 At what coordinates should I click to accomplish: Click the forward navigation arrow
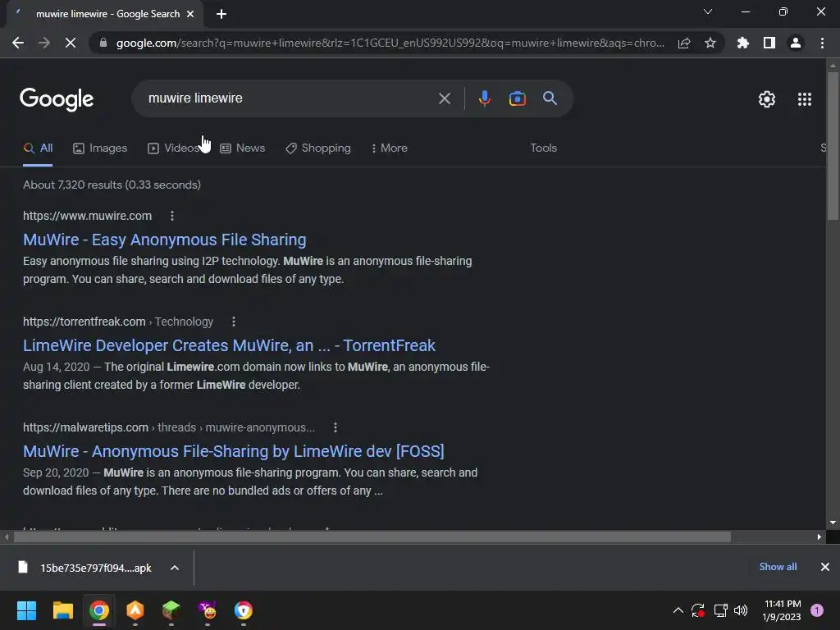[x=44, y=43]
